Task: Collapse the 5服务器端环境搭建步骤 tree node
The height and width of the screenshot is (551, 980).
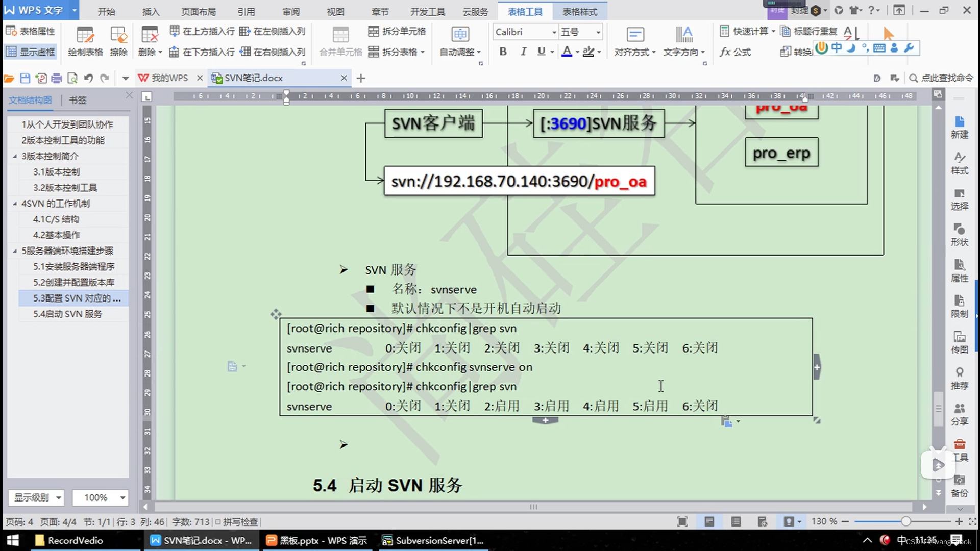Action: [x=15, y=251]
